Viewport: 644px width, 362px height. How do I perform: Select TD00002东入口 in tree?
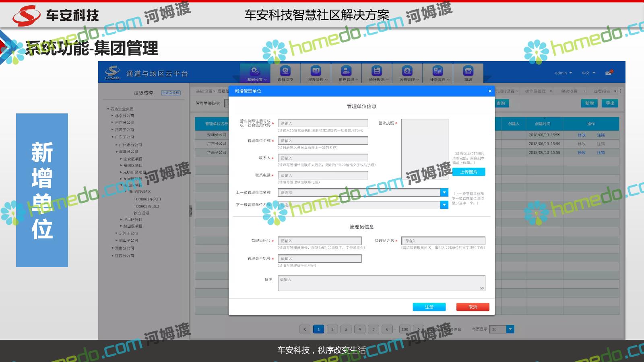pos(147,199)
